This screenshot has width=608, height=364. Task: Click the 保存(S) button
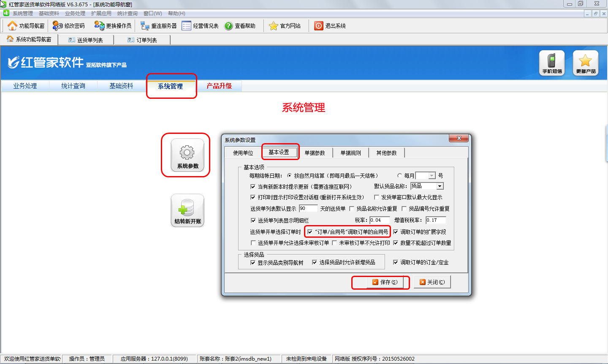tap(385, 282)
